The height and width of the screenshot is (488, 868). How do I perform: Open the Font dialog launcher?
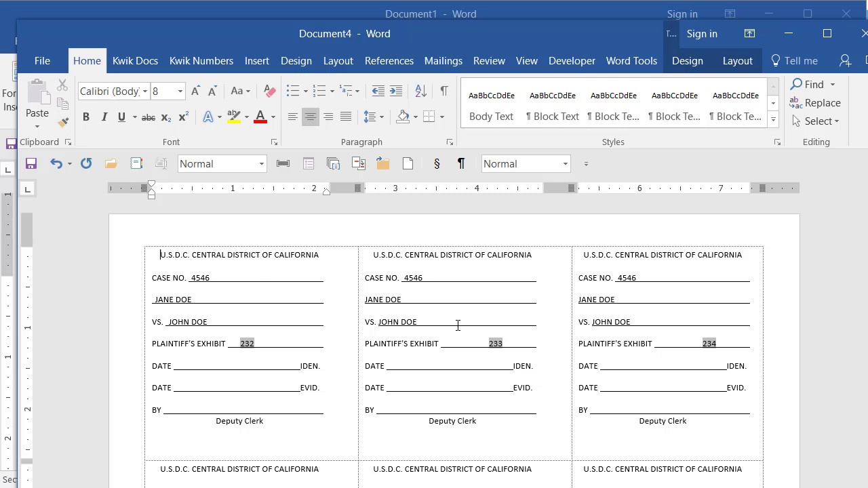click(x=274, y=142)
